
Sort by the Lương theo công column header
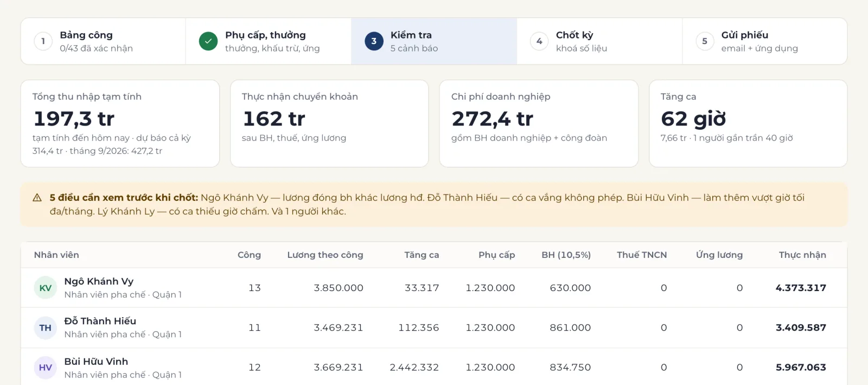pyautogui.click(x=325, y=255)
